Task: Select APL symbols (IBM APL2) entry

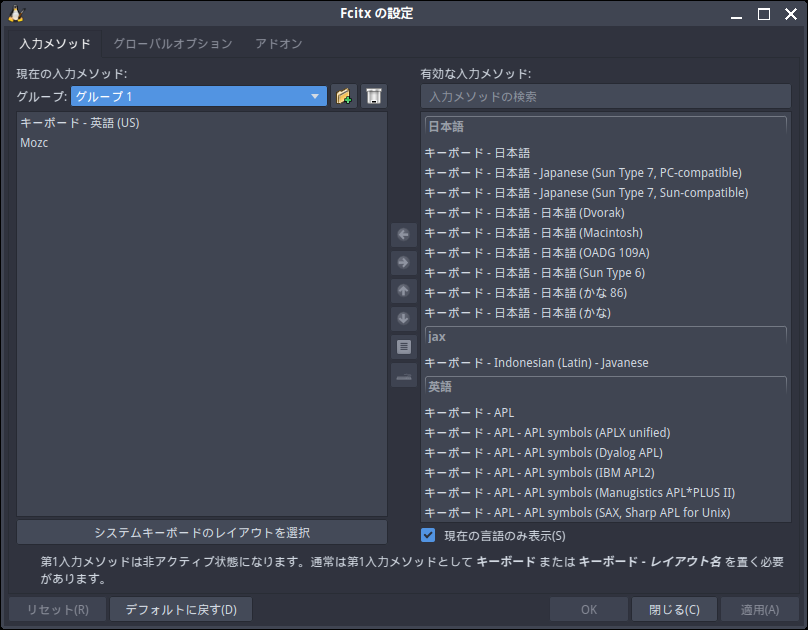Action: pyautogui.click(x=605, y=472)
